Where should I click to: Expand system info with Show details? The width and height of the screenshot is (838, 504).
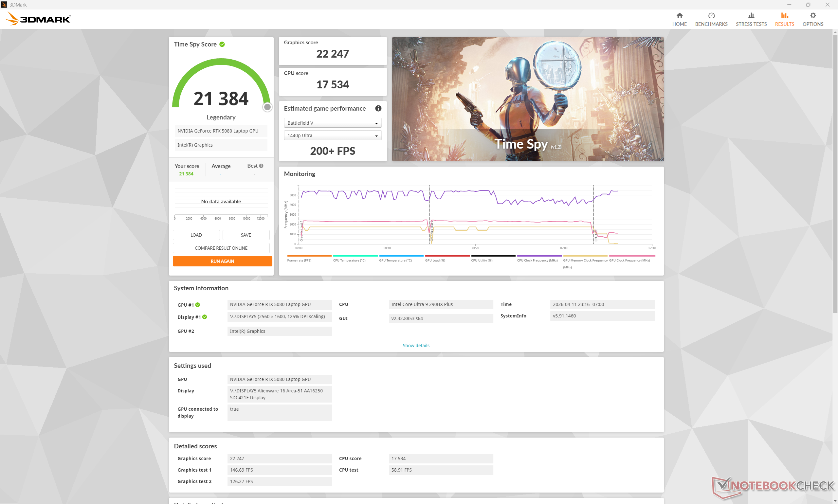tap(416, 345)
